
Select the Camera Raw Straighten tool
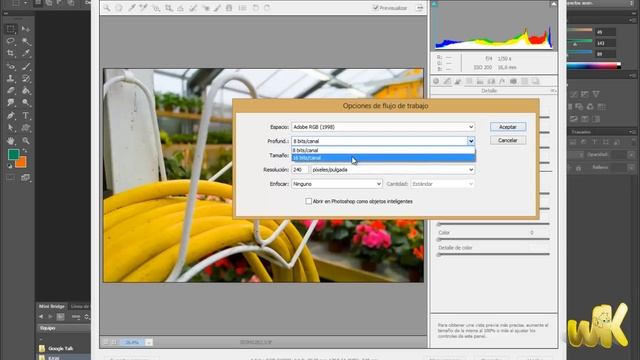click(x=180, y=8)
